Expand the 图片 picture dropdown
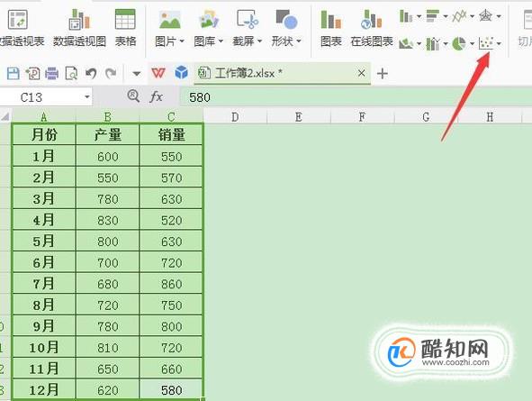The image size is (532, 401). coord(181,41)
